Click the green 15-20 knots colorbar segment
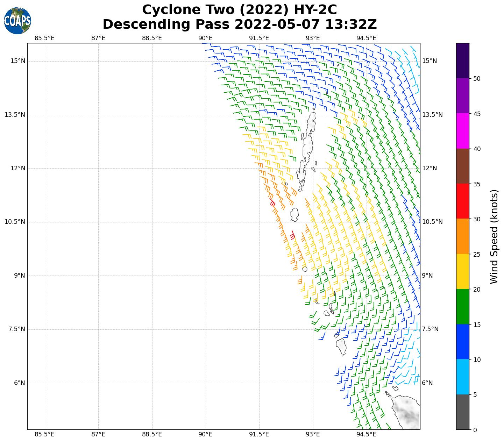The image size is (504, 442). tap(462, 306)
